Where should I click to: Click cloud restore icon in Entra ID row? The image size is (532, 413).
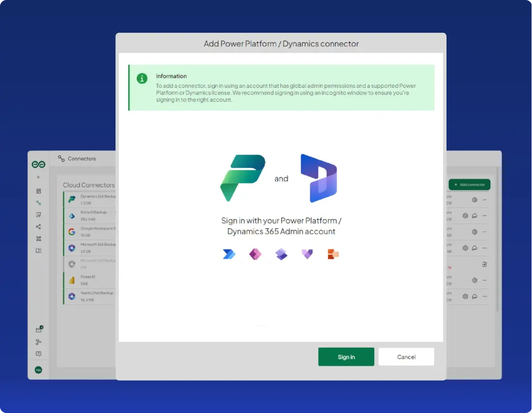(x=475, y=216)
